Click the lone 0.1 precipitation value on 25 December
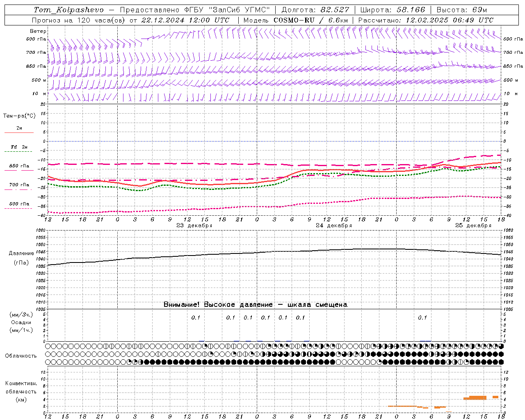Image resolution: width=525 pixels, height=420 pixels. point(422,317)
